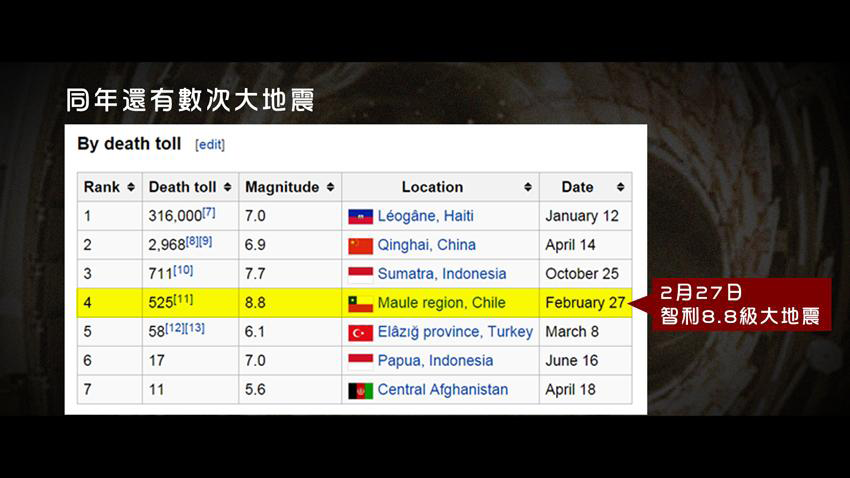Screen dimensions: 850x478
Task: Click rank "4" in highlighted row
Action: [x=87, y=302]
